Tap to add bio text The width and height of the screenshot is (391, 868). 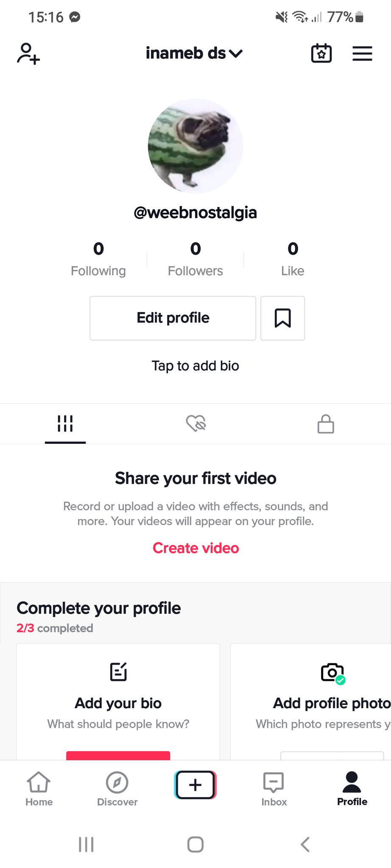195,366
